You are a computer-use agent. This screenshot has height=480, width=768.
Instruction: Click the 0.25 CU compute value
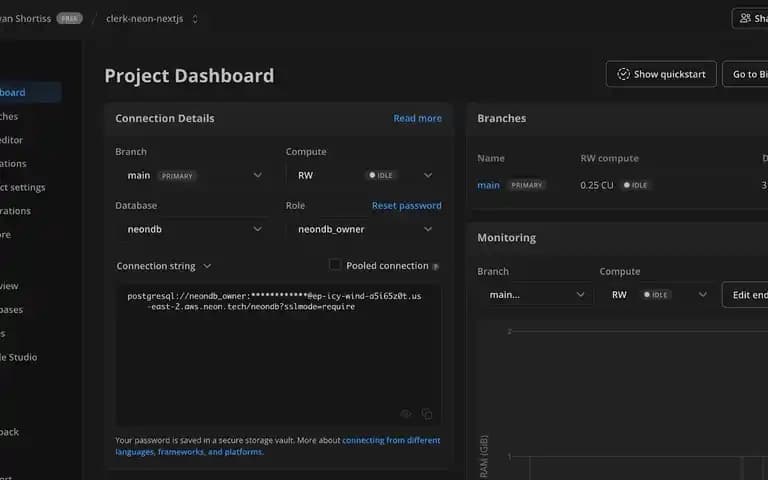coord(597,185)
